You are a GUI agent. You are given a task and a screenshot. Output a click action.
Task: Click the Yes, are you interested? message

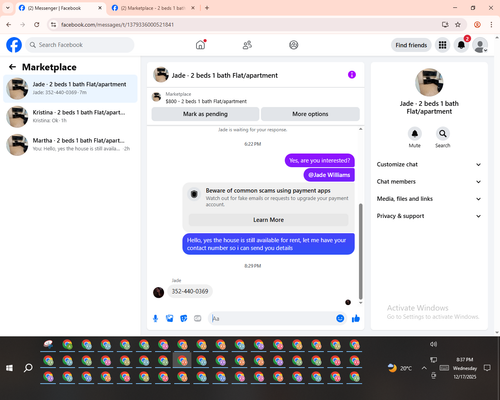(320, 160)
